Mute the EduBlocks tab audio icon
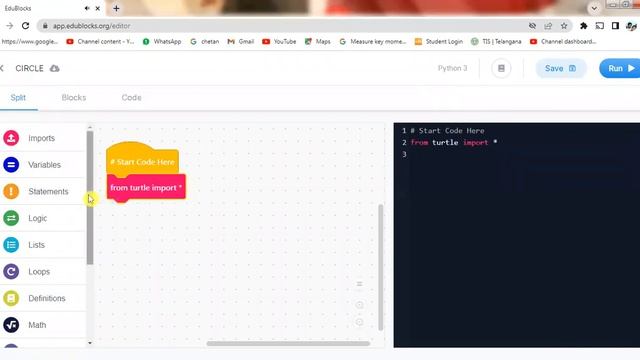Viewport: 640px width, 360px height. coord(87,8)
